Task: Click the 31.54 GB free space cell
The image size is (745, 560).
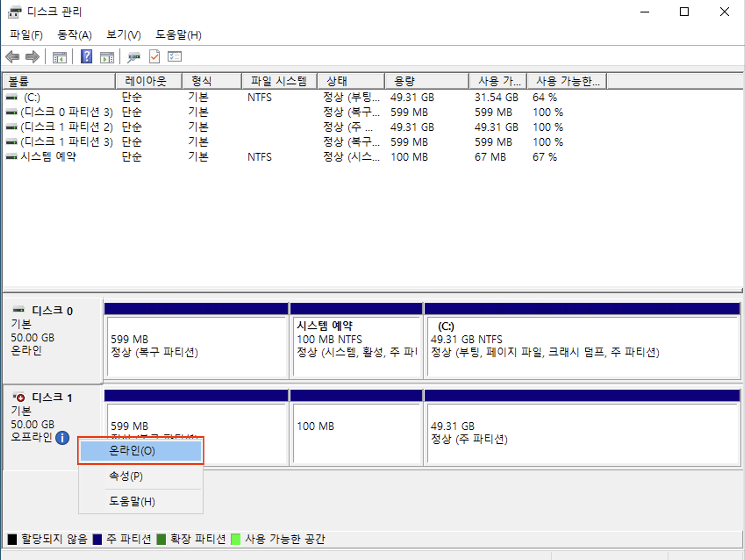Action: coord(496,97)
